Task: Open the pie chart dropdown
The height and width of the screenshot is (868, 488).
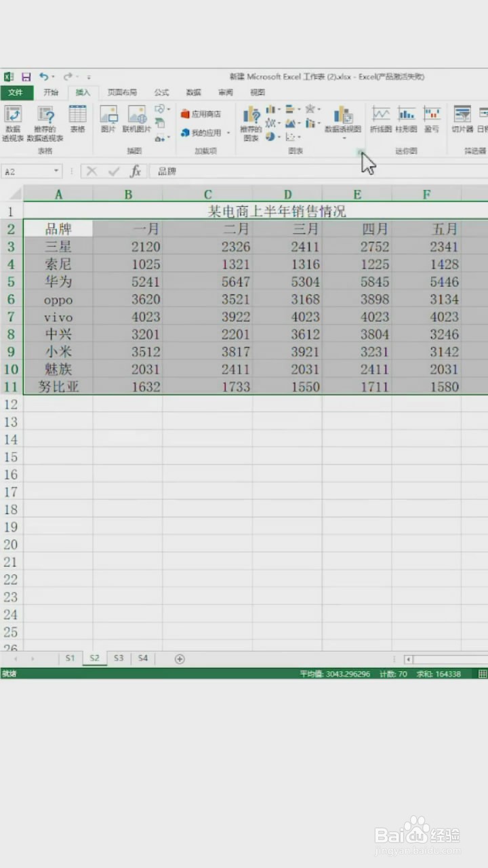Action: click(272, 136)
